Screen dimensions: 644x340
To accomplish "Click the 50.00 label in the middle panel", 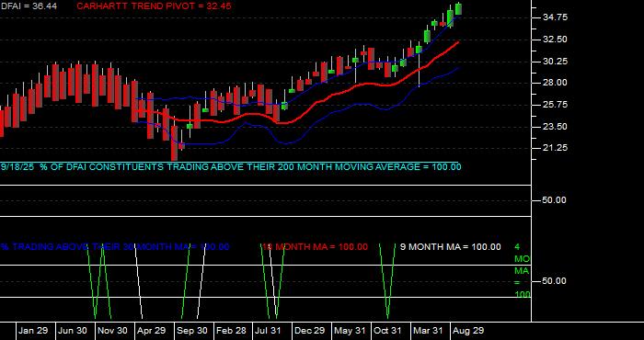I will coord(555,200).
